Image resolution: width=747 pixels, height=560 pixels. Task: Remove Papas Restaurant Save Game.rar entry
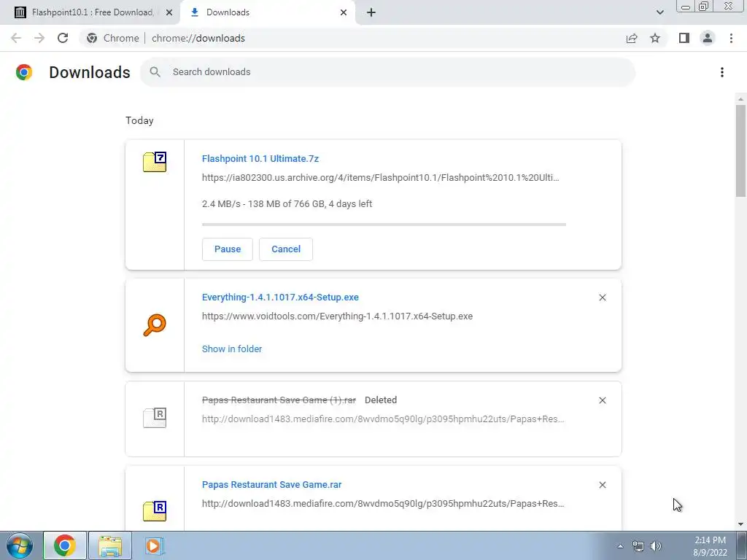602,485
